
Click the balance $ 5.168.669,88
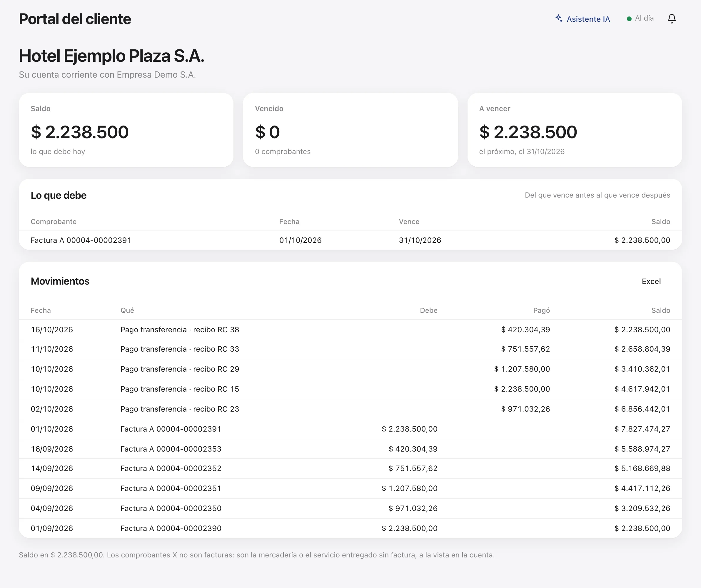642,469
